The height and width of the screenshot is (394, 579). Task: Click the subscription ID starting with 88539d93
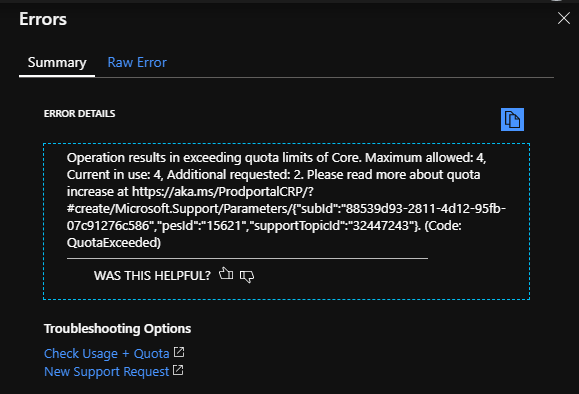point(425,209)
